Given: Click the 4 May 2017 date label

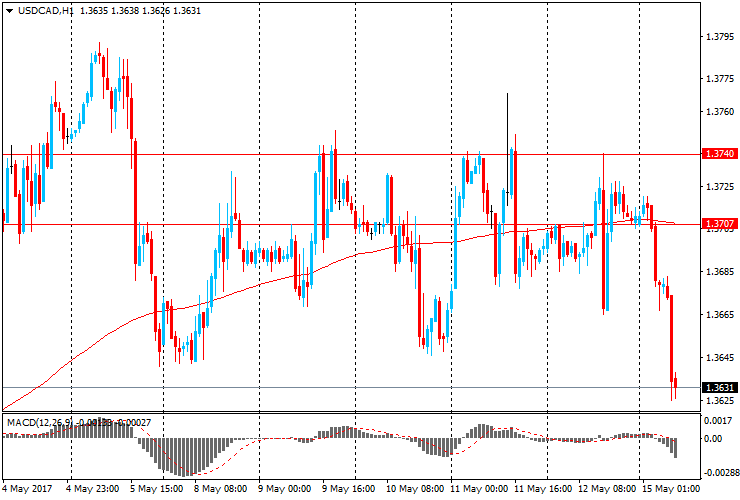Looking at the screenshot, I should pyautogui.click(x=27, y=489).
